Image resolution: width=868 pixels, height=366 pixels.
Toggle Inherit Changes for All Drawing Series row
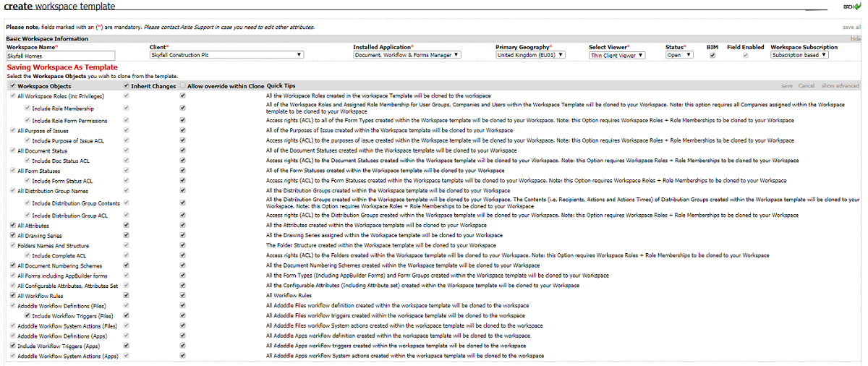tap(127, 236)
